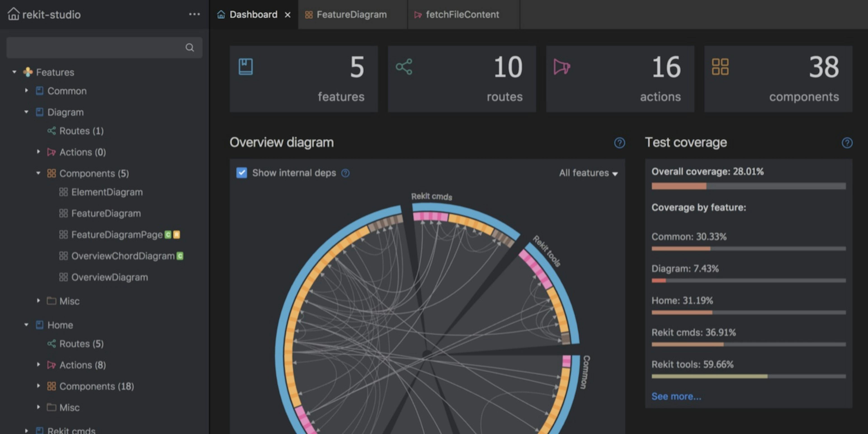Expand Home Actions (8) group
868x434 pixels.
(38, 365)
